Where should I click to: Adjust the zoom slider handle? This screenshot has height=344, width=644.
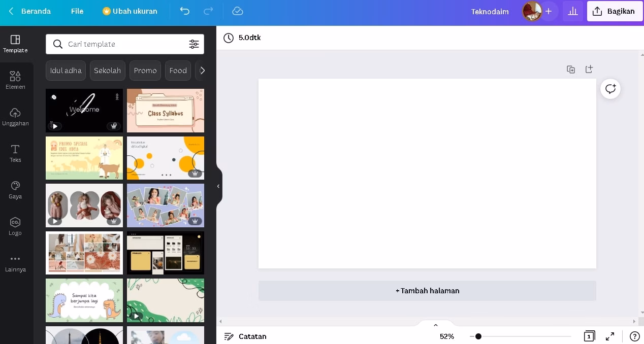coord(478,336)
